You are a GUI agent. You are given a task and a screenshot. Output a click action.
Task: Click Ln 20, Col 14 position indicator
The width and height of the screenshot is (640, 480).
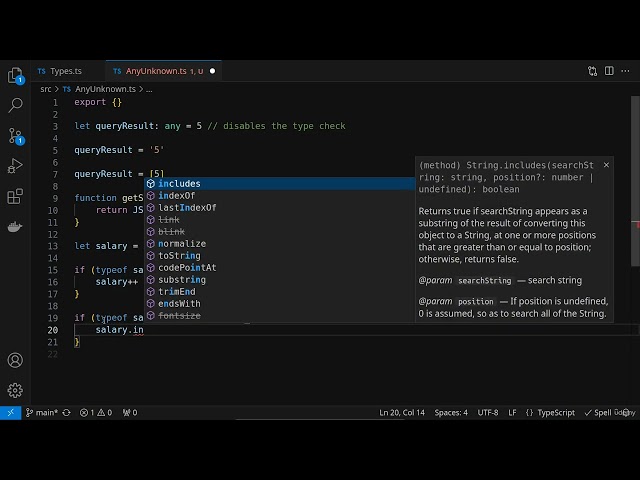point(402,413)
